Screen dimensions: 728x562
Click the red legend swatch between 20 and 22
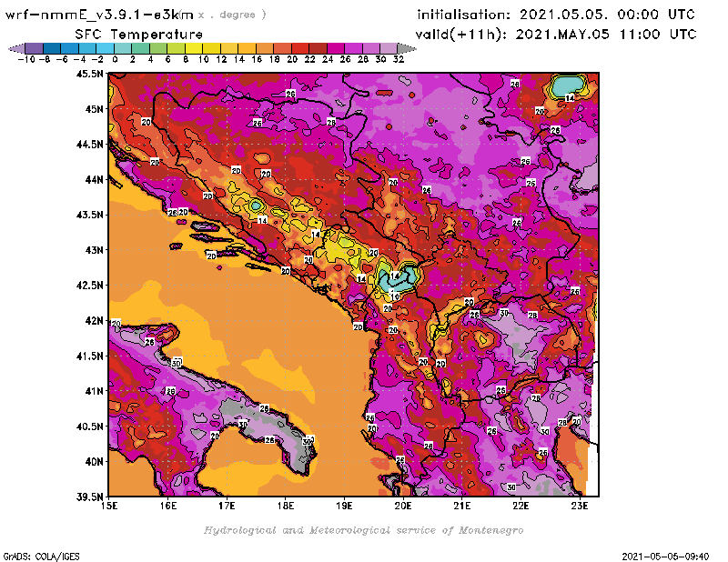tap(300, 48)
